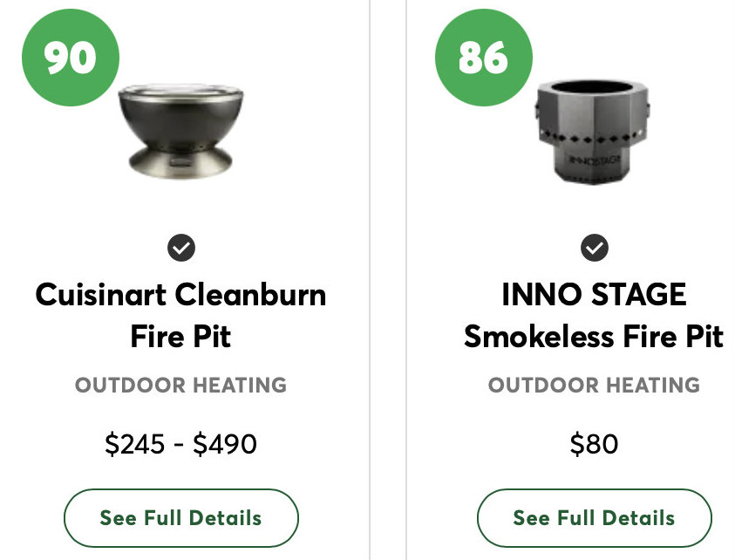Click the green 86 score badge

(483, 58)
